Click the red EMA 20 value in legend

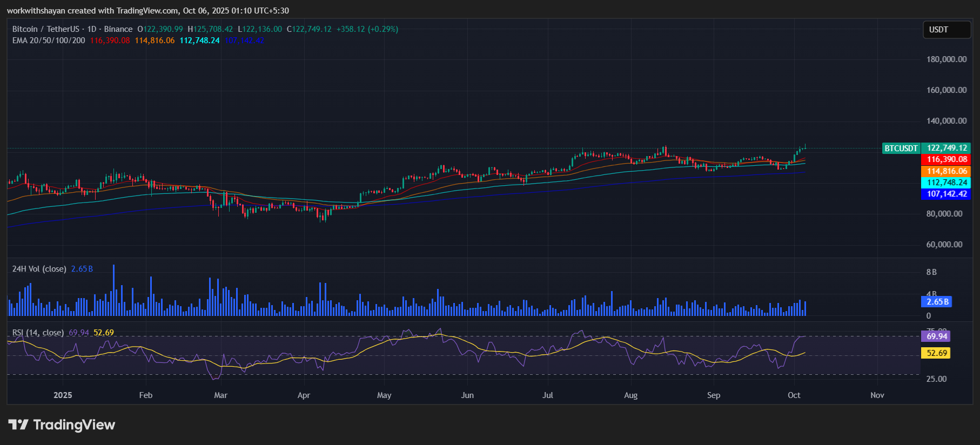tap(110, 41)
